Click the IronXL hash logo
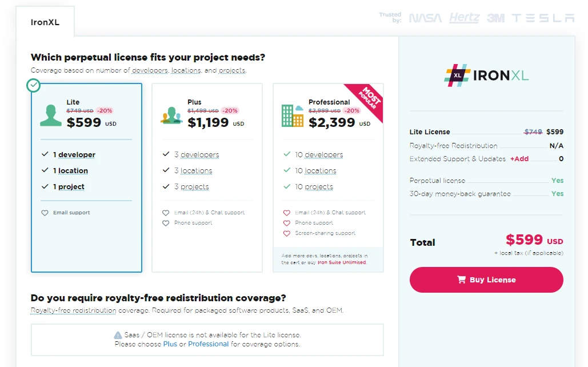The height and width of the screenshot is (367, 588). (457, 75)
